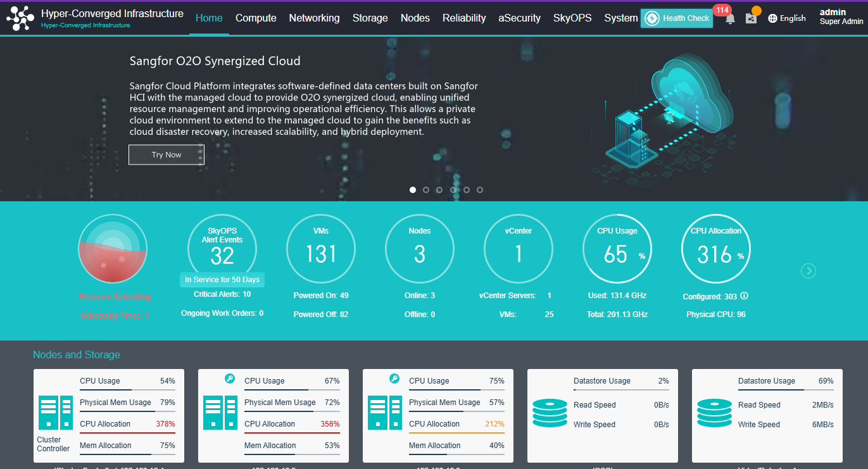
Task: Click the In Service for 50 Days badge
Action: coord(222,280)
